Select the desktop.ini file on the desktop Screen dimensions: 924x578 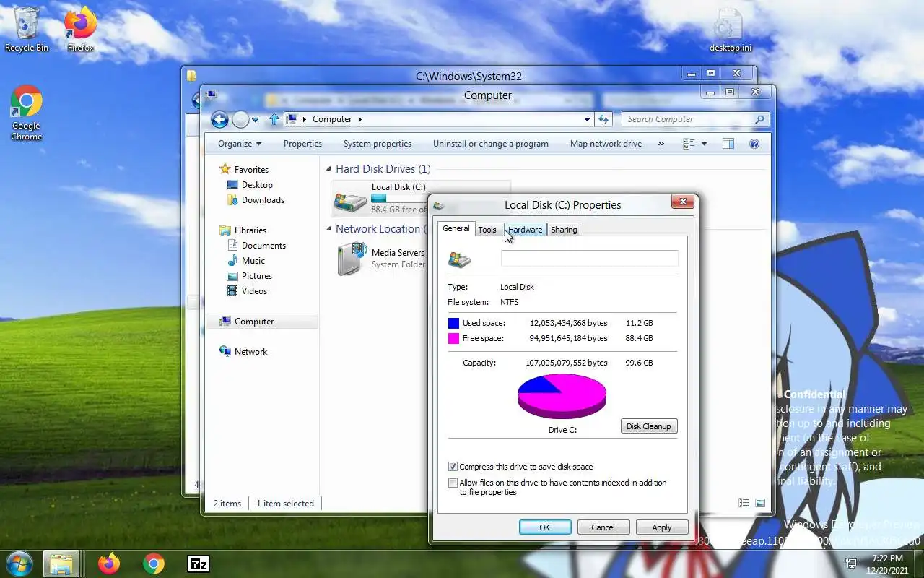click(x=730, y=30)
